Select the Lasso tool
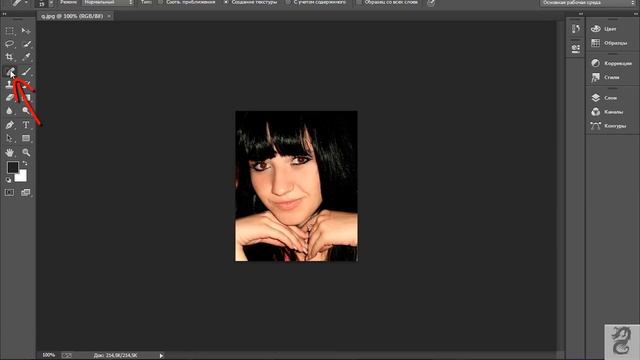The height and width of the screenshot is (360, 640). tap(9, 44)
